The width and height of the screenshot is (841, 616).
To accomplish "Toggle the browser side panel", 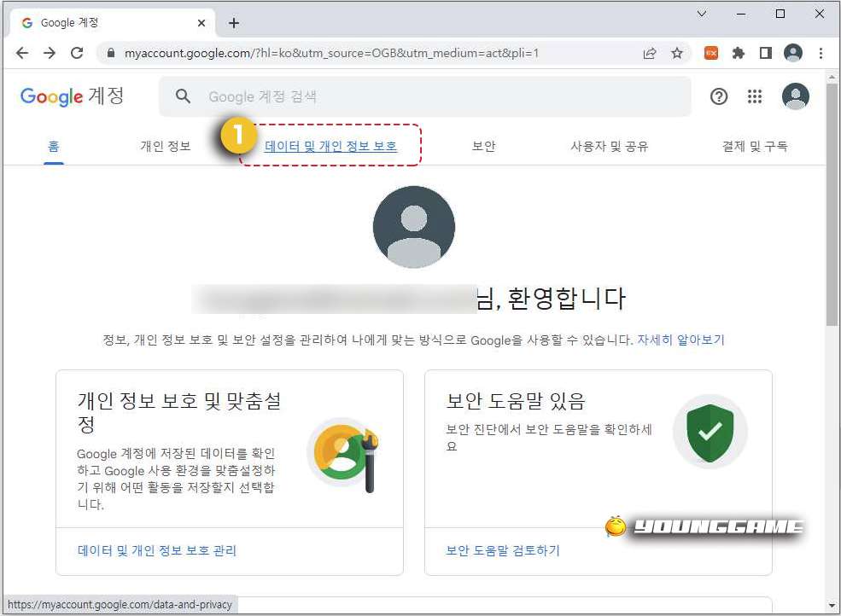I will coord(765,53).
